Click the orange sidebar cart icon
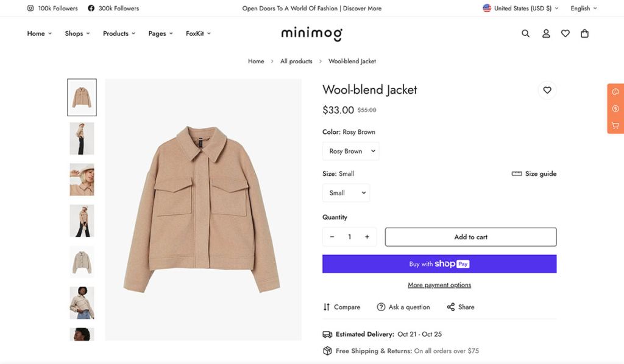624x364 pixels. [x=615, y=125]
